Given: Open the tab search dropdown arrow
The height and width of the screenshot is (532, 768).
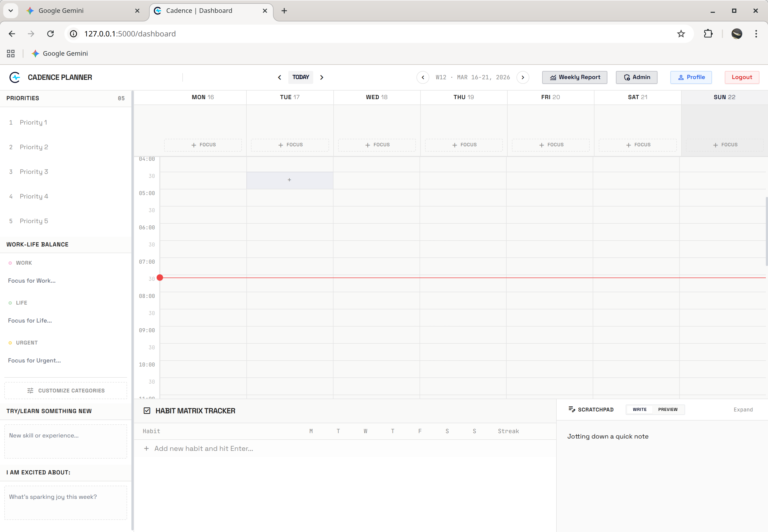Looking at the screenshot, I should (x=10, y=10).
